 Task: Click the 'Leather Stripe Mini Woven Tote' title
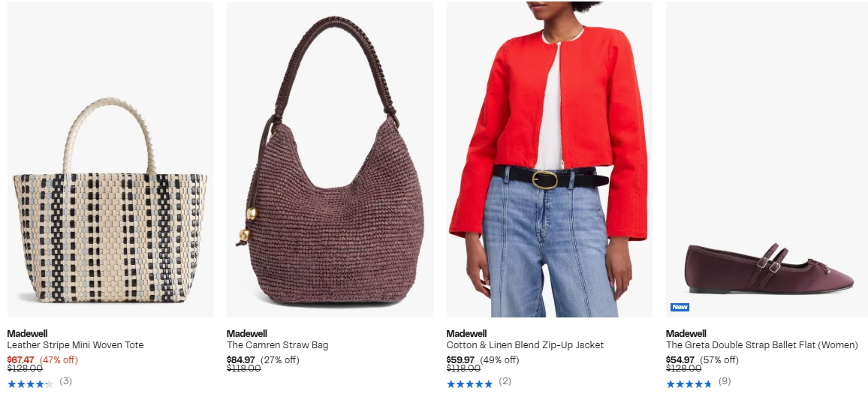(75, 345)
